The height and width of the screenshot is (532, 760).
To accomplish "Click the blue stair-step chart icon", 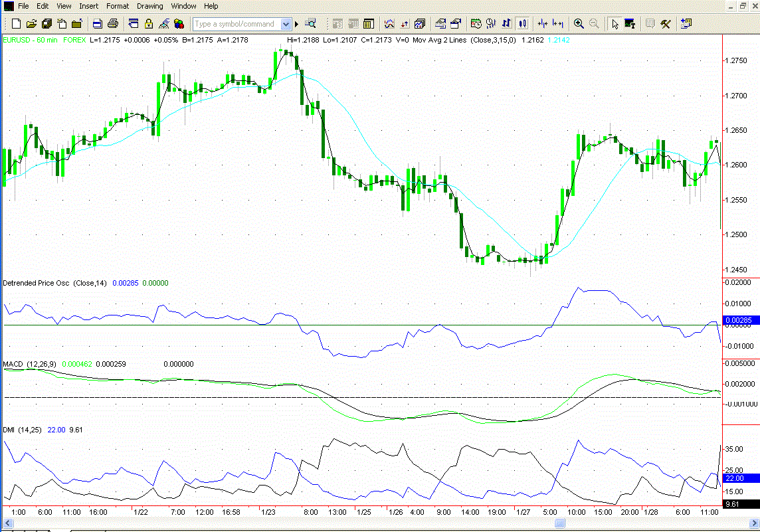I will pyautogui.click(x=506, y=23).
